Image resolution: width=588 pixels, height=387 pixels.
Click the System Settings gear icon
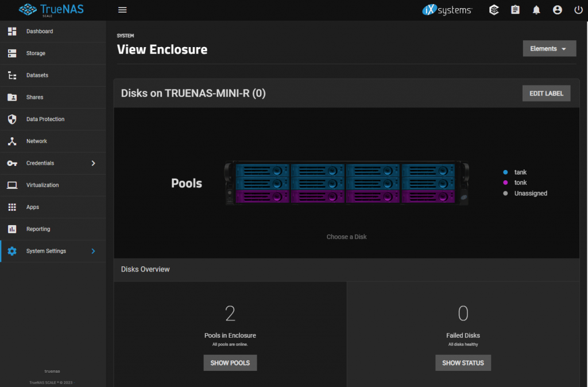[12, 251]
